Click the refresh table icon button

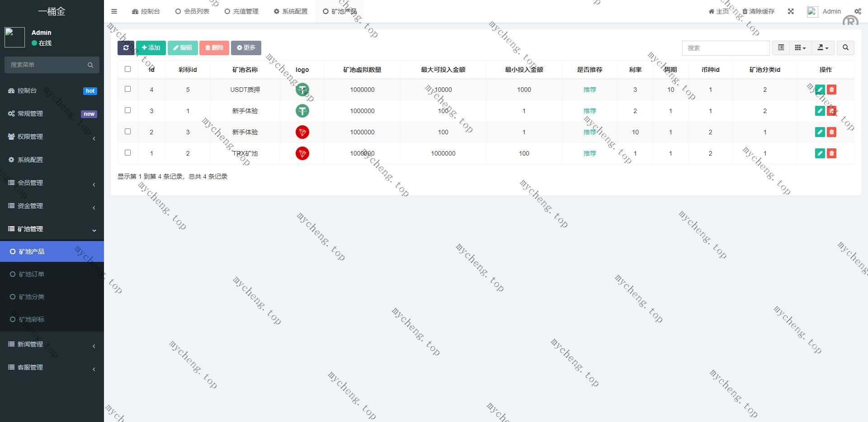tap(126, 48)
